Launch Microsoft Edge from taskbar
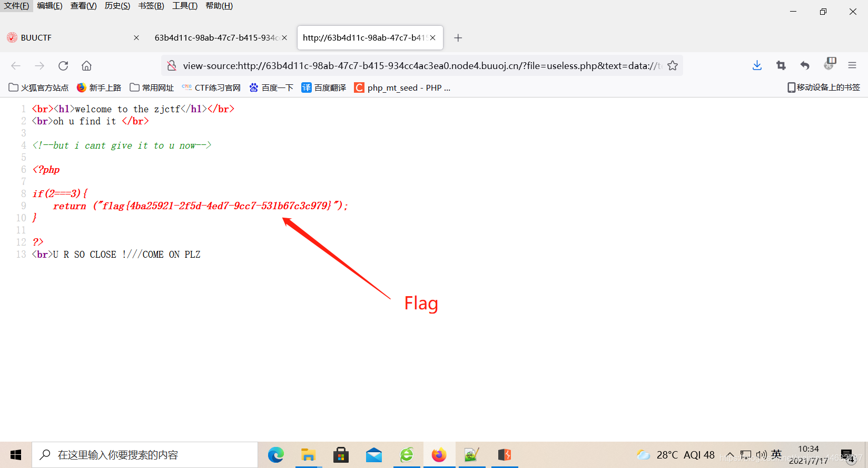The height and width of the screenshot is (468, 868). point(275,455)
